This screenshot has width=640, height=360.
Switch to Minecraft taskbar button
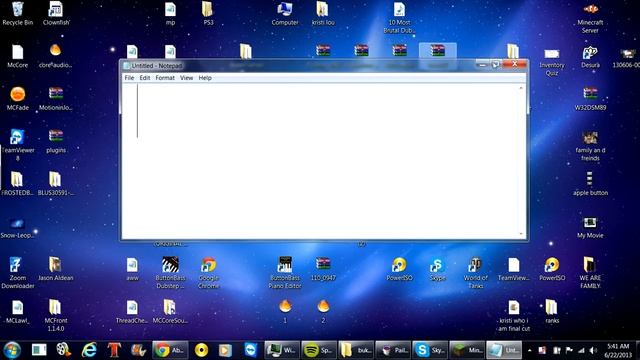467,350
